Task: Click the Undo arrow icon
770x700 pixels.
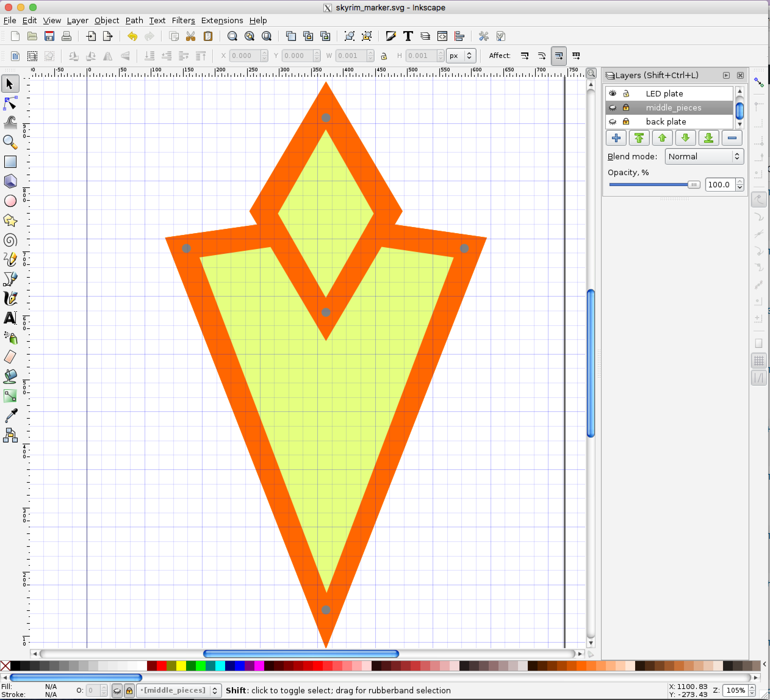Action: point(132,36)
